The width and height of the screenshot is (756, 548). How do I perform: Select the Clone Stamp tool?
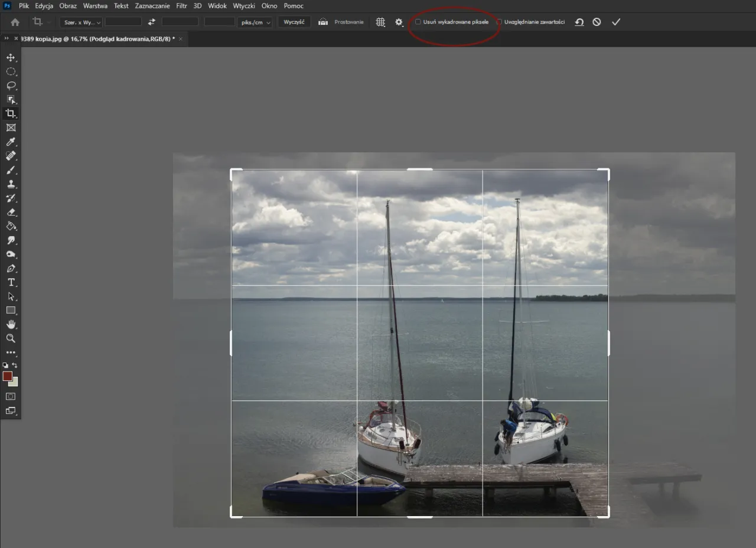[11, 184]
